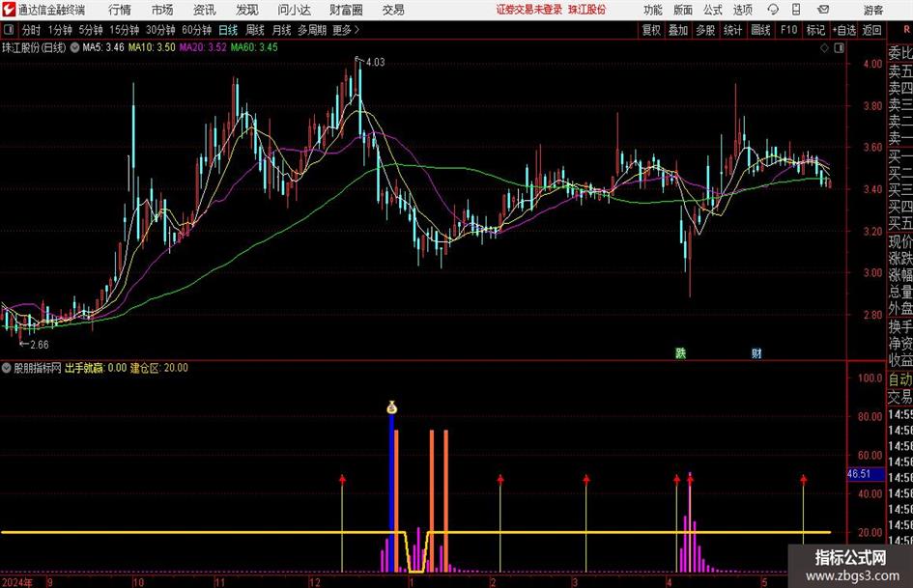Click the 2024年 label on the time axis
The image size is (913, 588).
click(16, 582)
